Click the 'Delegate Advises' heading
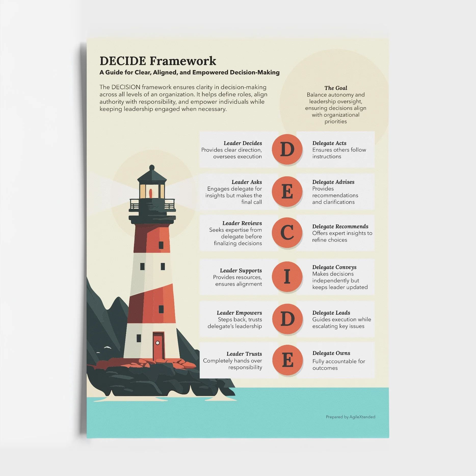The image size is (476, 476). [x=333, y=182]
